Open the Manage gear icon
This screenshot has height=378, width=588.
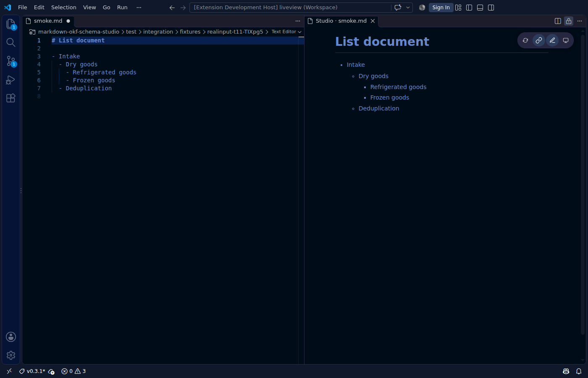(x=11, y=355)
